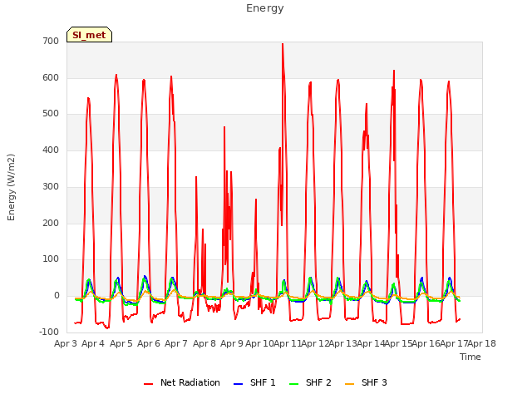Screen dimensions: 532x399
Task: Toggle the SHF 1 legend entry
Action: pos(254,382)
